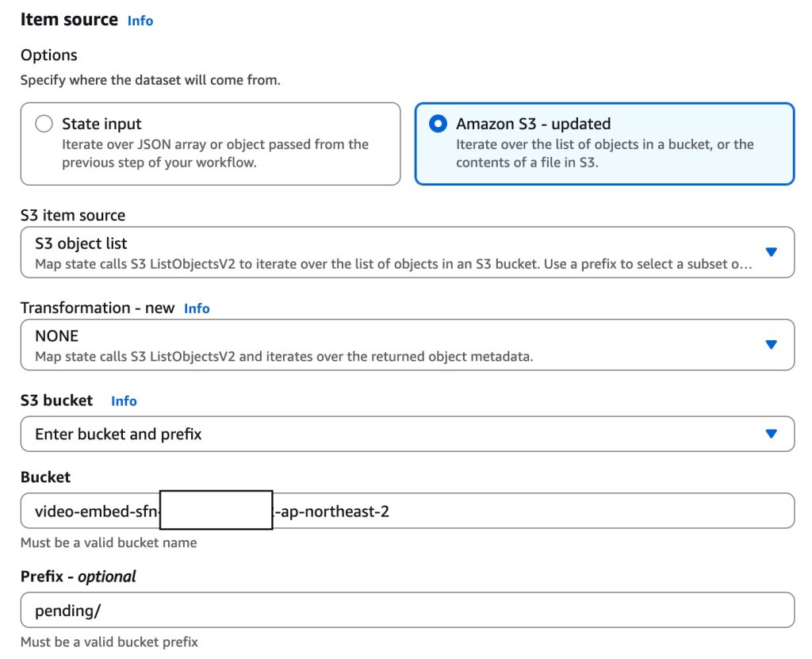Click the S3 item source label
The image size is (812, 659).
click(73, 216)
